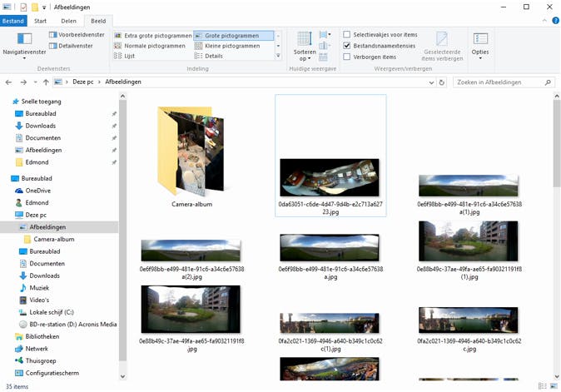Switch to Kleine pictogrammen view
Image resolution: width=561 pixels, height=392 pixels.
pos(227,46)
